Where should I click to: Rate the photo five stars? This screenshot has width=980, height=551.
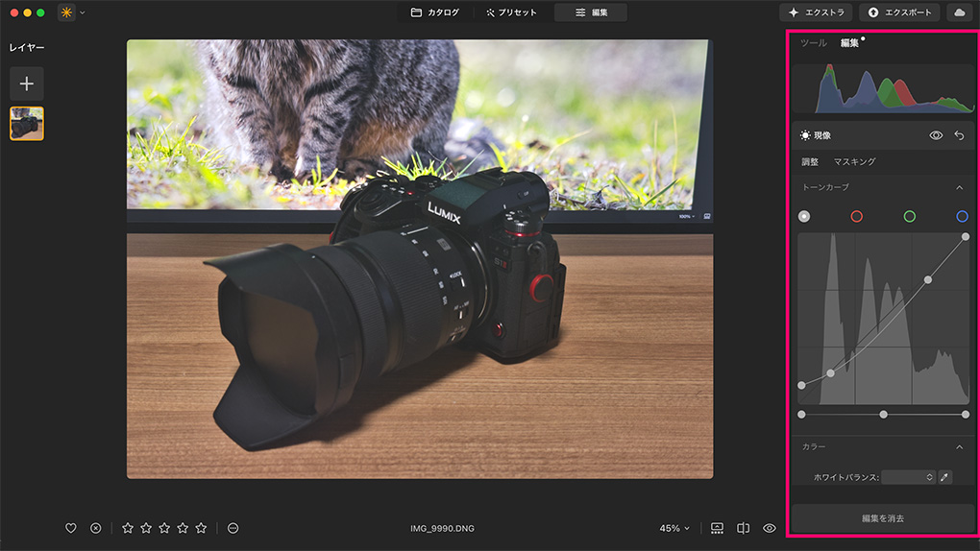[201, 529]
